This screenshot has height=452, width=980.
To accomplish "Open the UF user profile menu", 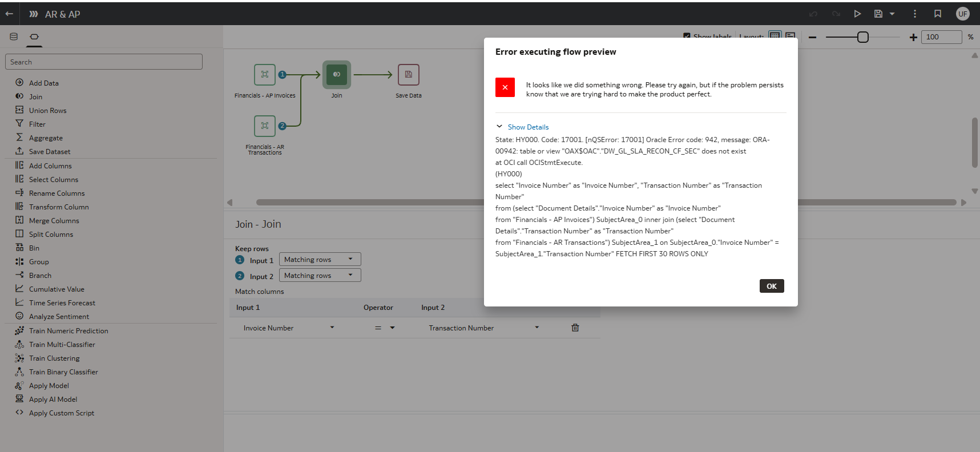I will [x=963, y=14].
